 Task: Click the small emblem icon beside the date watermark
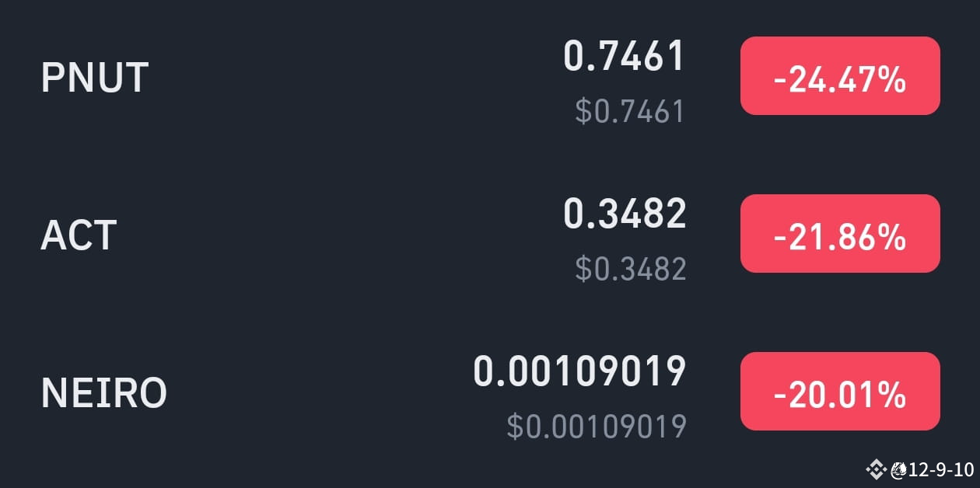tap(900, 469)
